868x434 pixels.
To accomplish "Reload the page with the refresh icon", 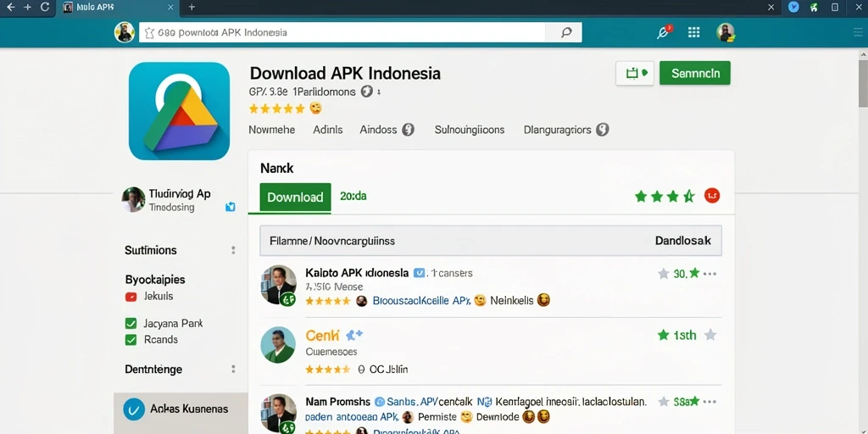I will [x=46, y=8].
